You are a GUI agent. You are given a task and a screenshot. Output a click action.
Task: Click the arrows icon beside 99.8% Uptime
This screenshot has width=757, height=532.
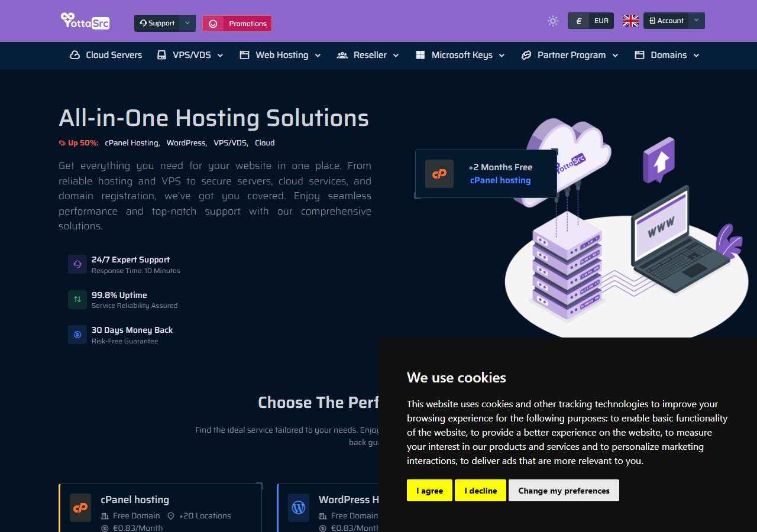click(77, 300)
